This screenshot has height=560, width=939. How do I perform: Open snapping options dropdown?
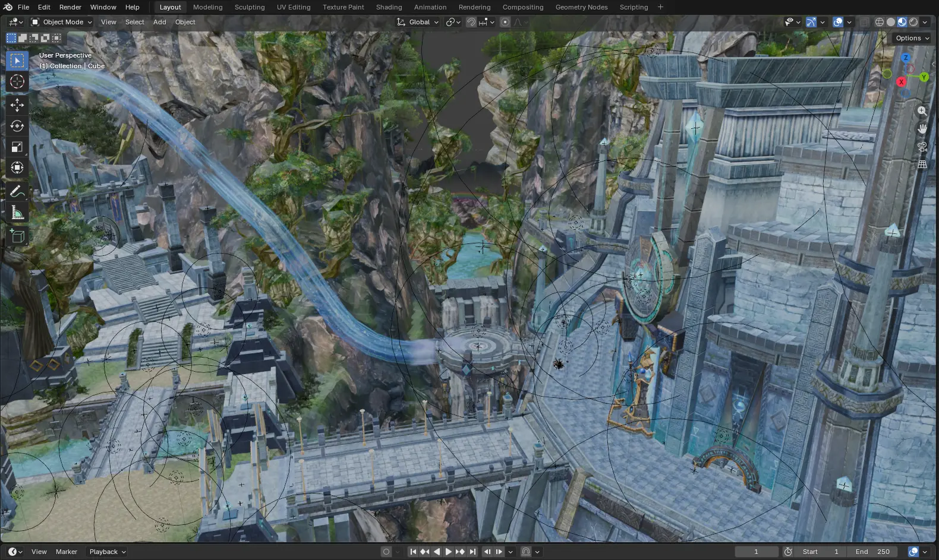(x=487, y=22)
